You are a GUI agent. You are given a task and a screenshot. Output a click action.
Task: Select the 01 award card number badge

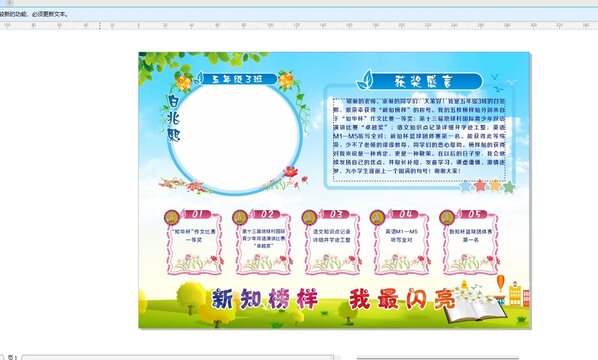tap(197, 214)
